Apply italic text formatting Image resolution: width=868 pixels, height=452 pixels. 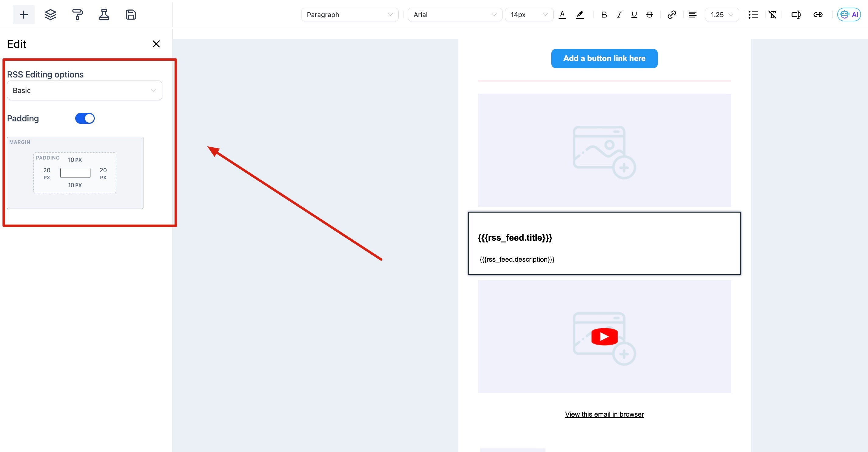[x=619, y=15]
